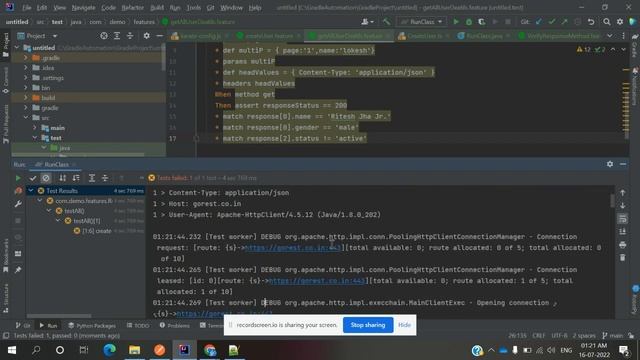The height and width of the screenshot is (360, 640).
Task: Open the Build menu
Action: (x=157, y=7)
